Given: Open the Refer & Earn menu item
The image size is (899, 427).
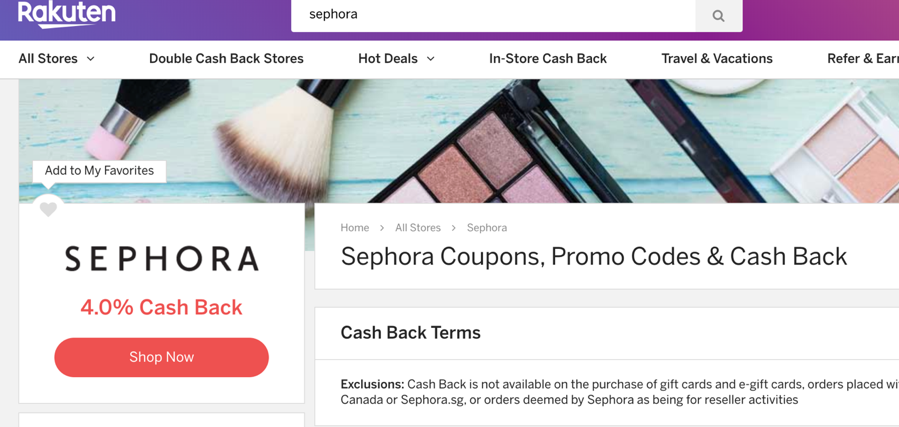Looking at the screenshot, I should coord(862,59).
